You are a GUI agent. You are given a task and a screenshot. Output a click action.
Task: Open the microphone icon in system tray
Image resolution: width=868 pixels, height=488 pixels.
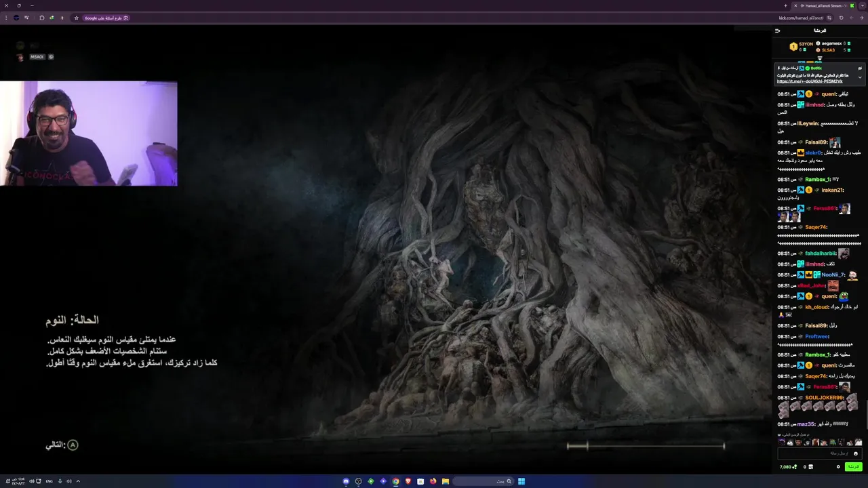60,481
